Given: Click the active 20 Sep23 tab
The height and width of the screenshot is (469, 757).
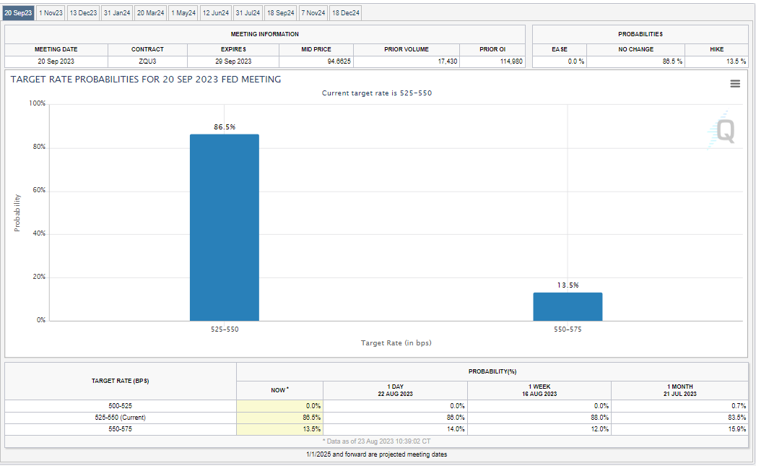Looking at the screenshot, I should 18,13.
